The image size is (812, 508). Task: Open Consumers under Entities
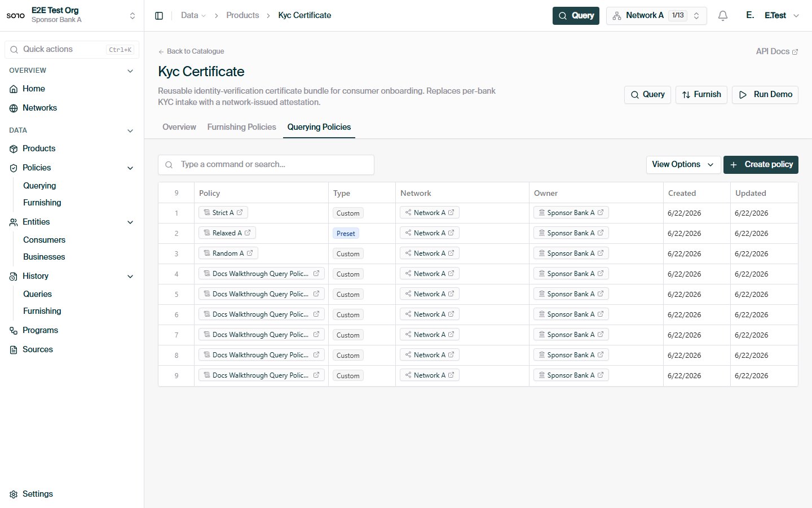coord(44,240)
